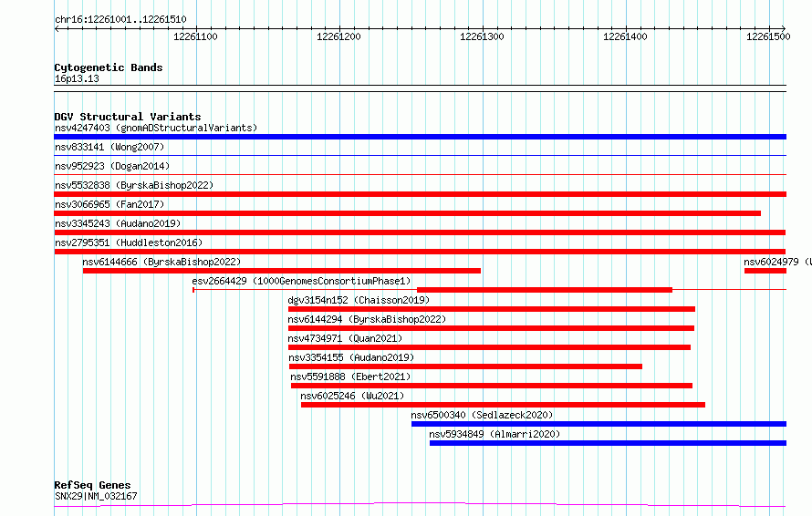This screenshot has width=812, height=516.
Task: Click ruler position 12261400
Action: coord(625,36)
